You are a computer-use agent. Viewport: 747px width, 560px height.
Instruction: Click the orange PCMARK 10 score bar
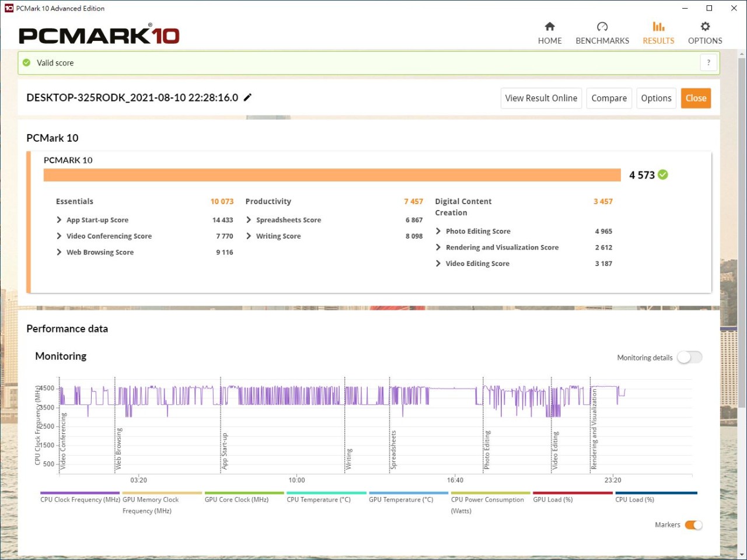pyautogui.click(x=332, y=175)
